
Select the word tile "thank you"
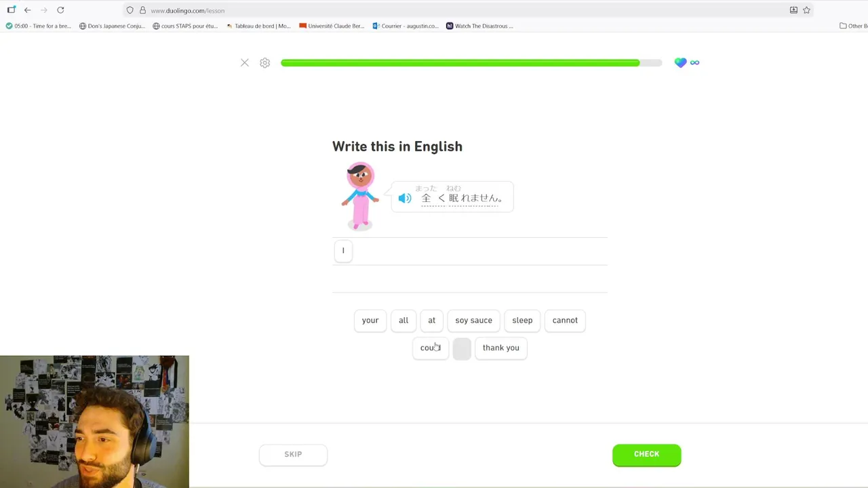(x=501, y=348)
